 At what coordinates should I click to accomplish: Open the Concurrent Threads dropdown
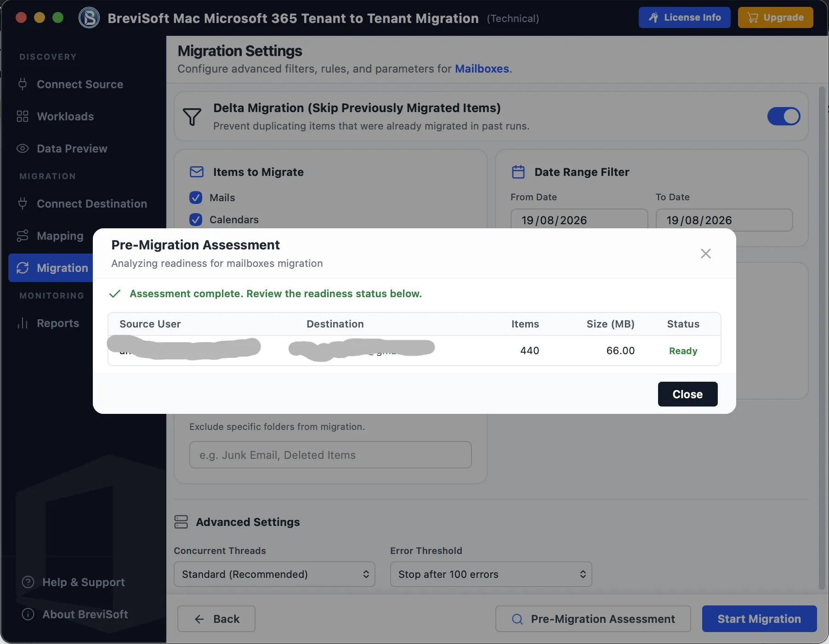[274, 574]
